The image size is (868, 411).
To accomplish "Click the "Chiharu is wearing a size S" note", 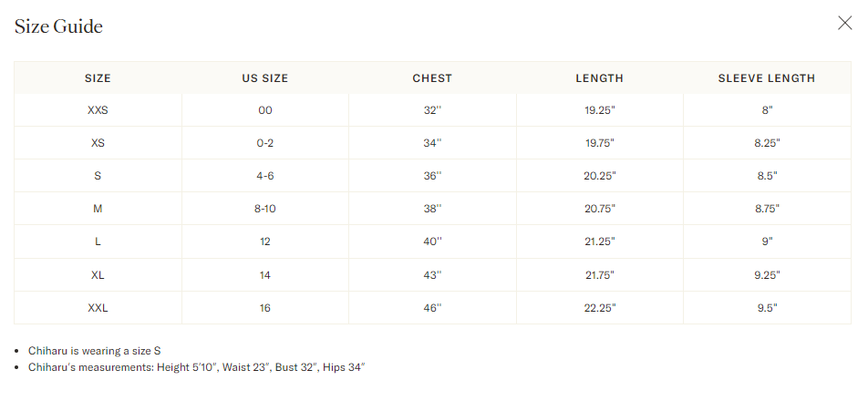I will click(x=96, y=351).
